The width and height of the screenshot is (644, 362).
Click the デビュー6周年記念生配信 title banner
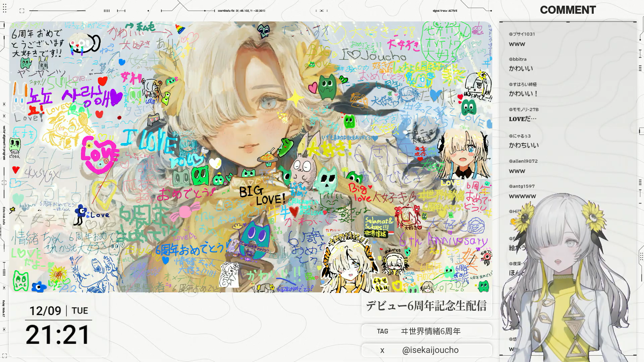(426, 306)
